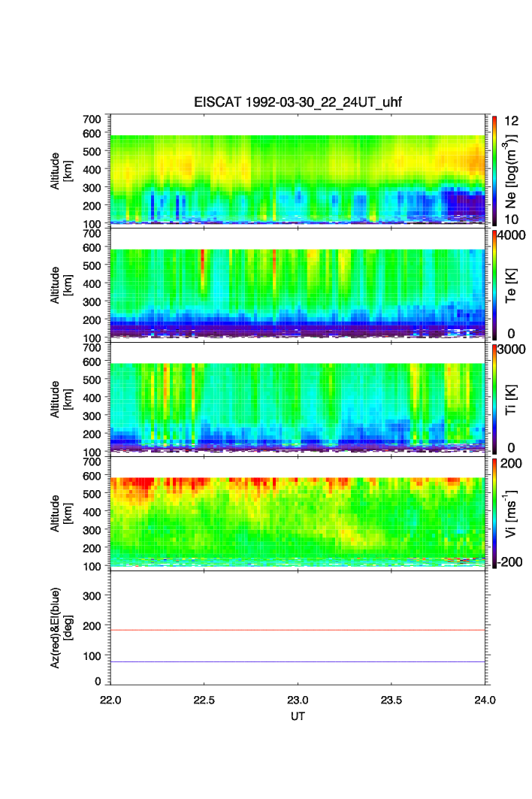
Task: Click the Ti [K] colorbar label
Action: click(x=511, y=400)
